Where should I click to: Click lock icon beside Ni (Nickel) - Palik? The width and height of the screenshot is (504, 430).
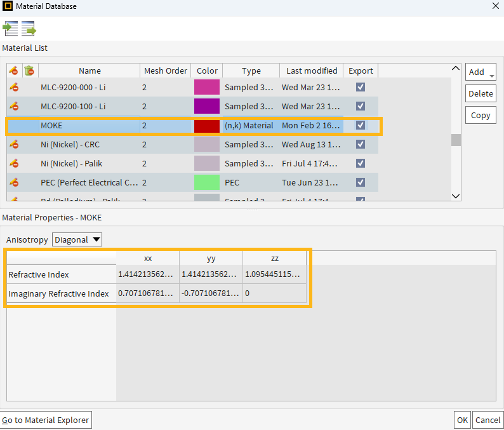click(14, 163)
